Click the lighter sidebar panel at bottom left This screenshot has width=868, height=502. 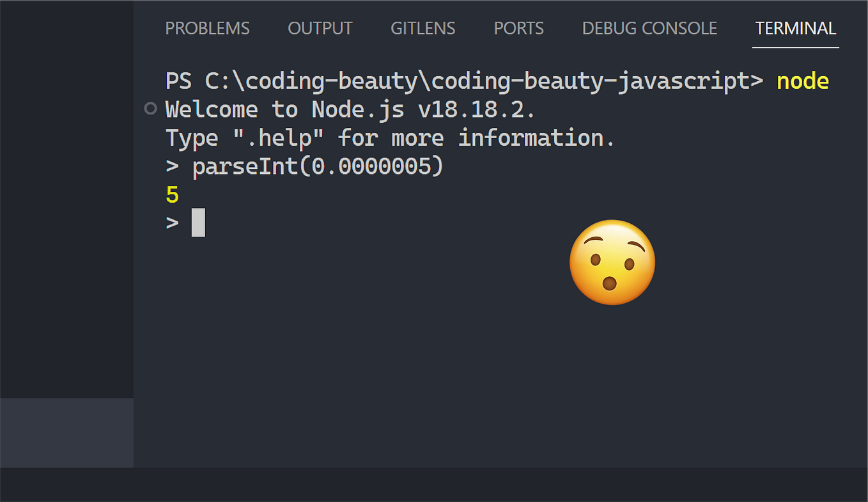pos(66,433)
